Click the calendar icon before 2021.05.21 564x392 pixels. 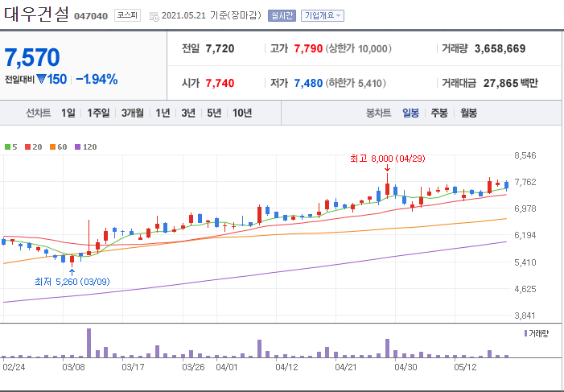point(154,17)
